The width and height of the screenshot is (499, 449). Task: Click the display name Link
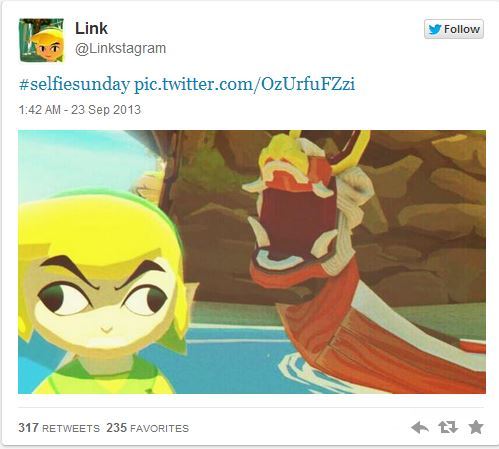point(91,28)
